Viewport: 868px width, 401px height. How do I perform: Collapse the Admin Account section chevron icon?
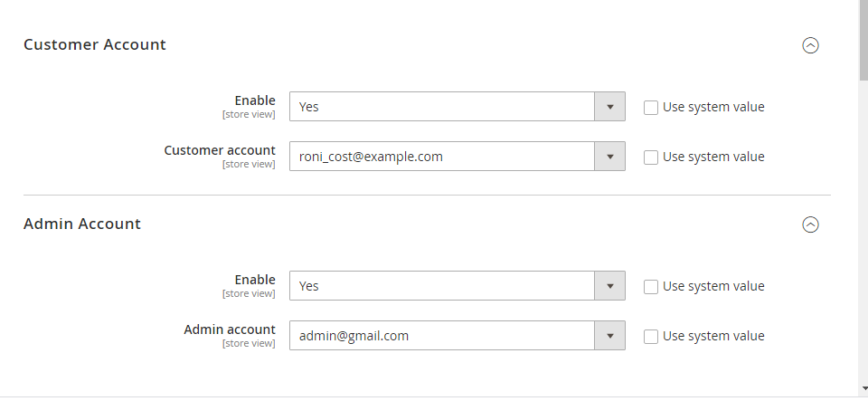pyautogui.click(x=811, y=224)
